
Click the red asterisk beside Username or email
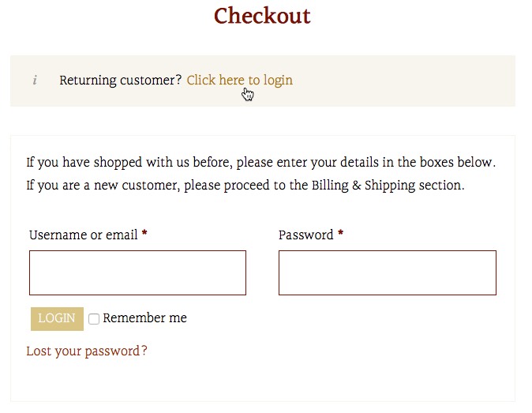(x=144, y=233)
